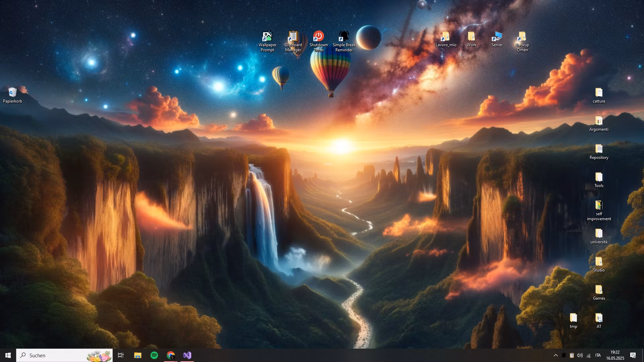Viewport: 644px width, 362px height.
Task: Open the volume speaker control
Action: [580, 355]
